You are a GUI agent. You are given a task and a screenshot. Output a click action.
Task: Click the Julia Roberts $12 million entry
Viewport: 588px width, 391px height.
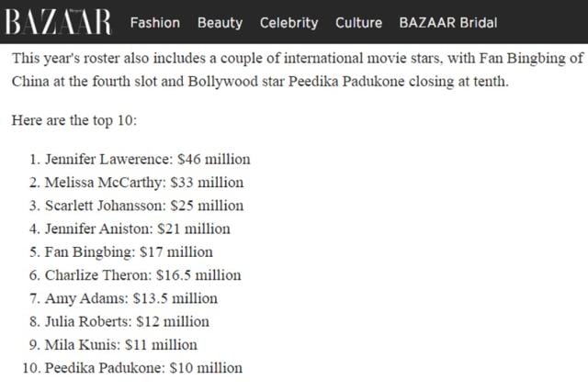[x=119, y=322]
